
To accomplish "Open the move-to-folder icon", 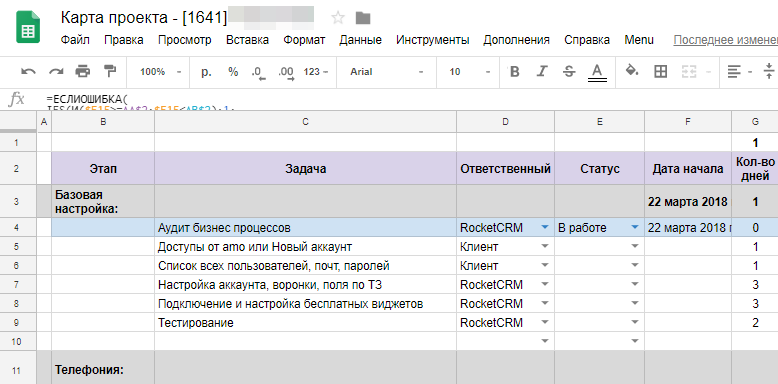I will (x=363, y=18).
